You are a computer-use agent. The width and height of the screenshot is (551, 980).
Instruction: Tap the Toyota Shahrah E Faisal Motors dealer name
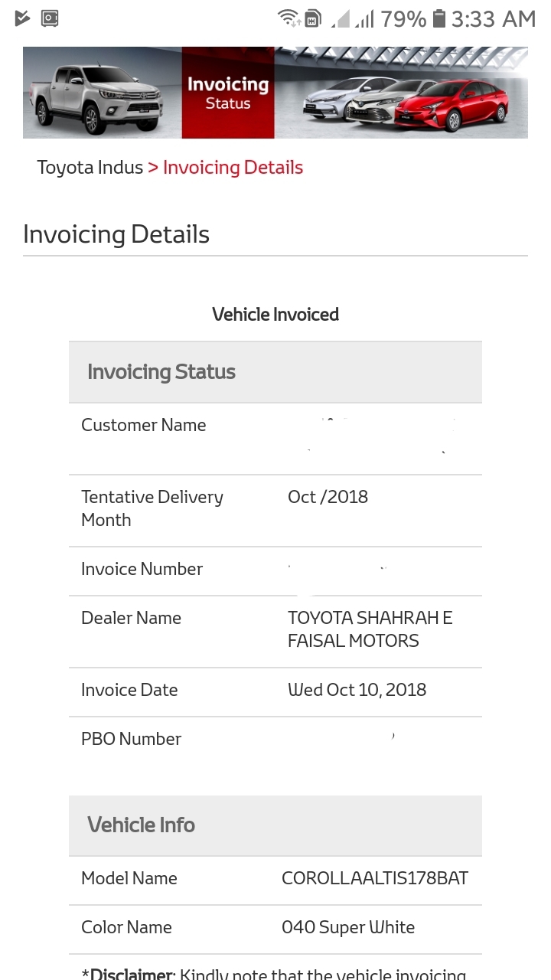(x=370, y=629)
